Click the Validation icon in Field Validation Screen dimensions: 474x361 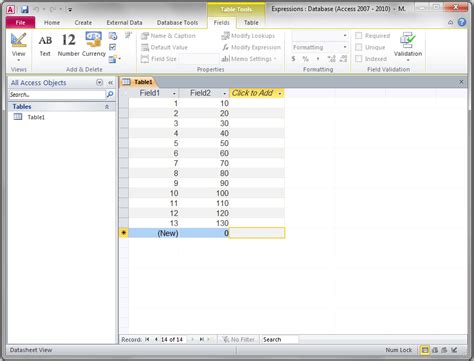tap(408, 41)
